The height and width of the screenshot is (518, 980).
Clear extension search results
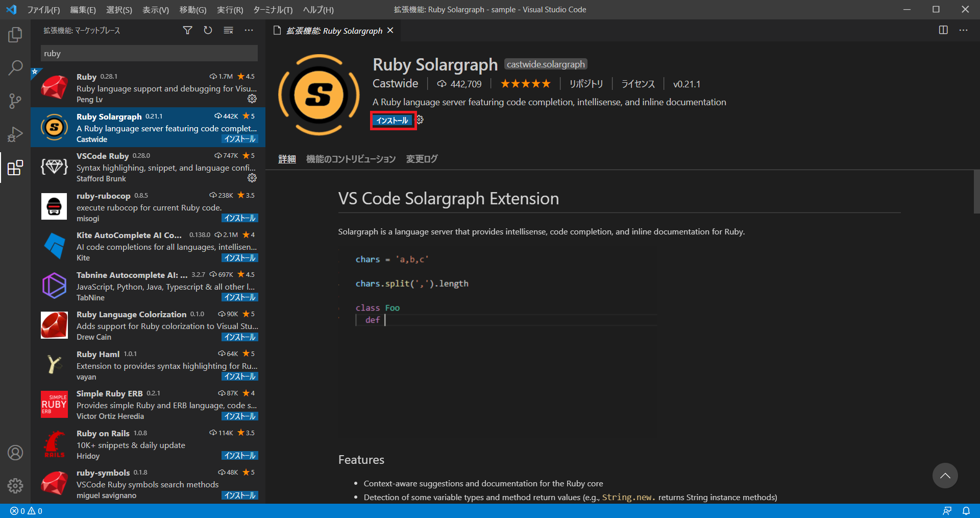[x=228, y=31]
